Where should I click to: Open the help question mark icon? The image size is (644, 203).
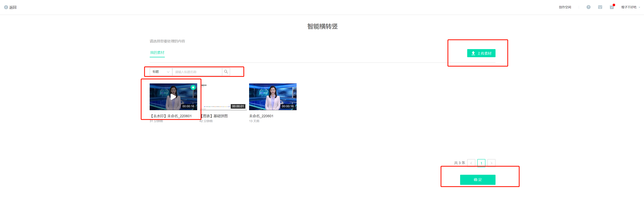coord(589,7)
